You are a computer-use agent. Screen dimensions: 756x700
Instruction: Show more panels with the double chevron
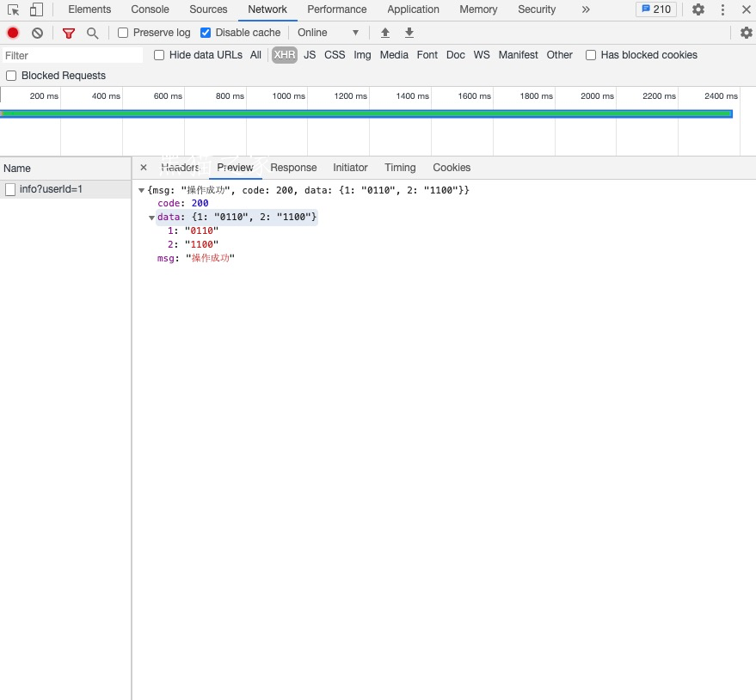point(586,9)
